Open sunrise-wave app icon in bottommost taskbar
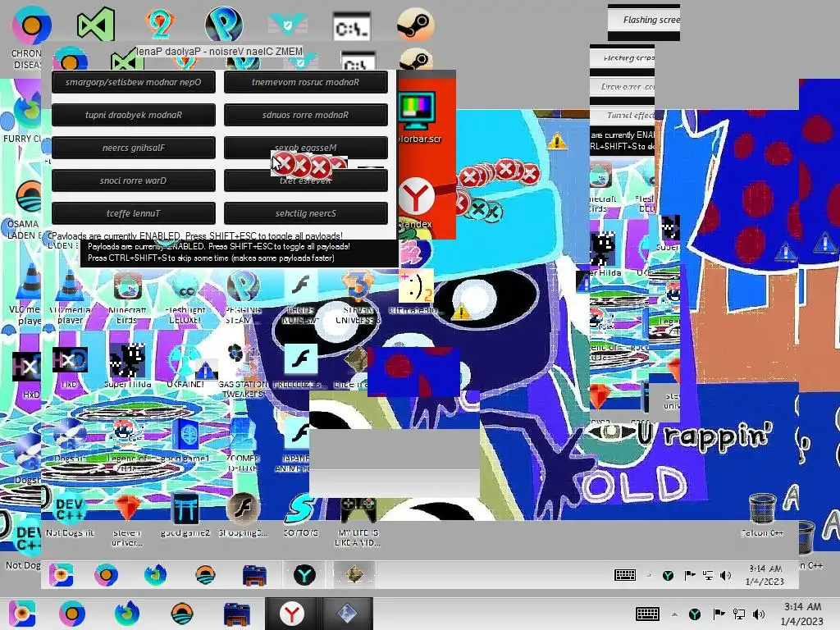Image resolution: width=840 pixels, height=630 pixels. 182,614
